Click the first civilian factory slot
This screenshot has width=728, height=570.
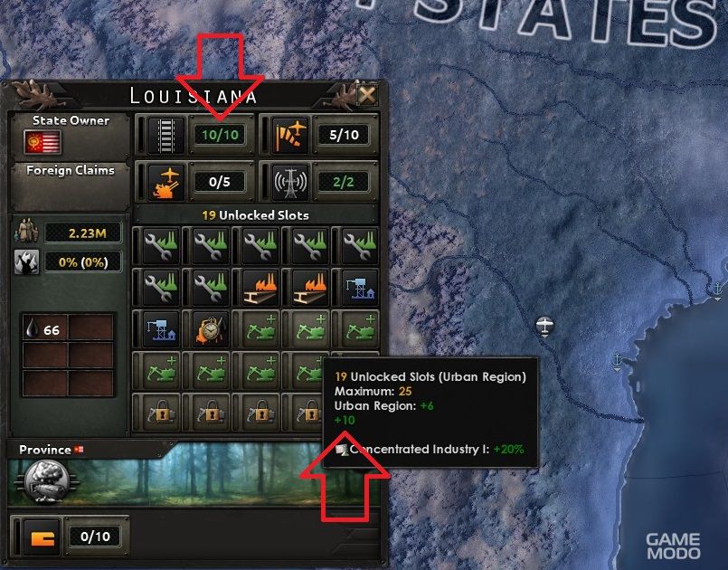click(161, 245)
